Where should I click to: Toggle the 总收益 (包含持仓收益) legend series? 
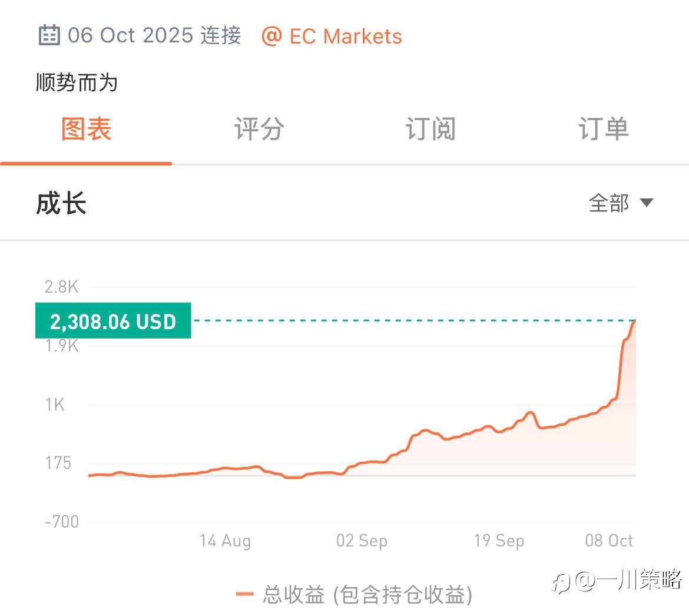click(367, 595)
